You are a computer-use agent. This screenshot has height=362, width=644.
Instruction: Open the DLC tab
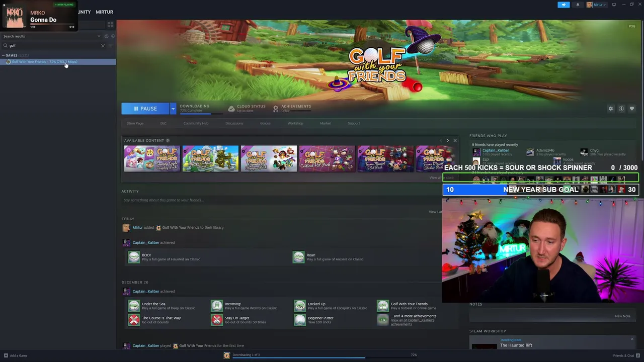[163, 123]
